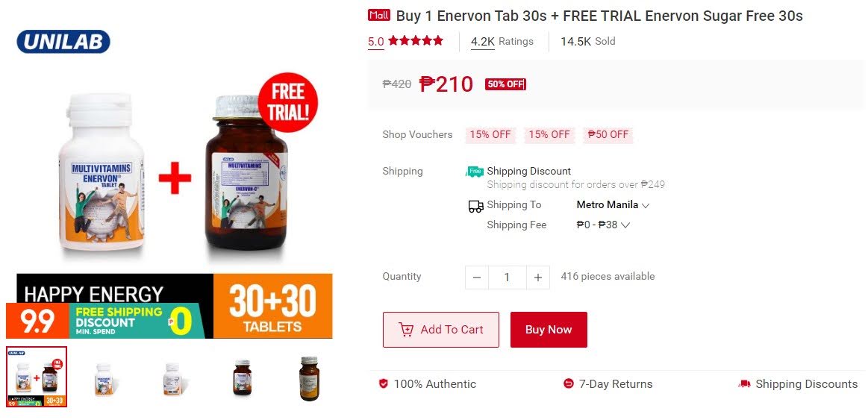
Task: Click the quantity input field
Action: point(507,278)
